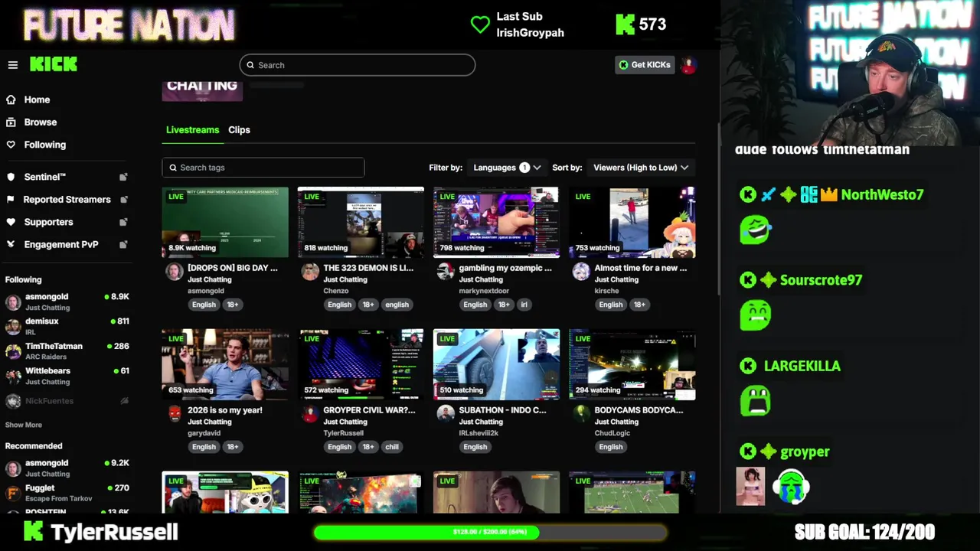Click Show More under Following

pyautogui.click(x=24, y=425)
